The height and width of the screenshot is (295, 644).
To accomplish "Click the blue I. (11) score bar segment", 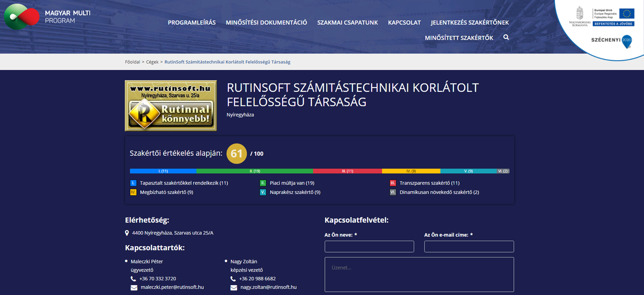I will click(x=163, y=171).
